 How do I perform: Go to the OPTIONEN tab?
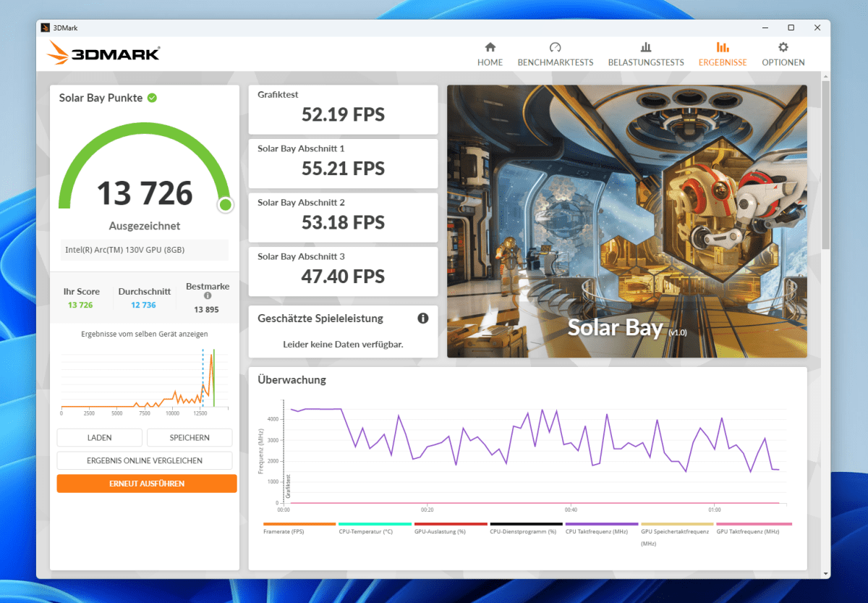click(x=783, y=54)
